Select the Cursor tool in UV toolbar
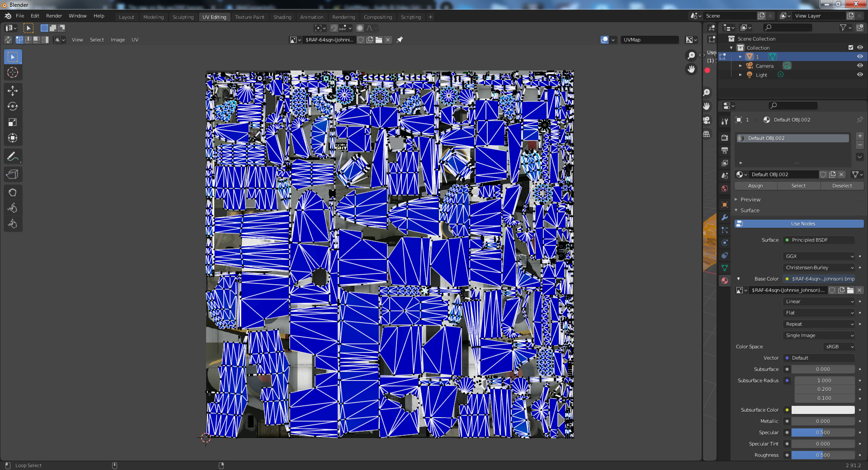 [13, 72]
